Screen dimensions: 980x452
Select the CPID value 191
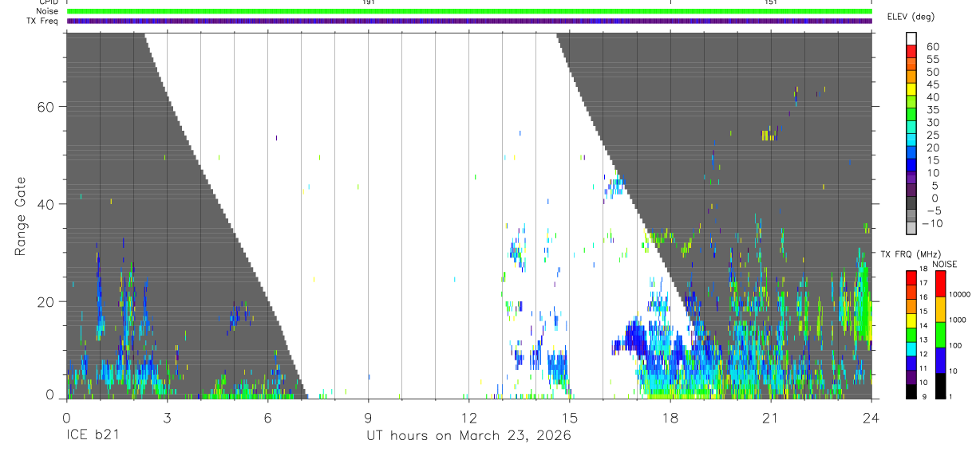click(x=369, y=2)
